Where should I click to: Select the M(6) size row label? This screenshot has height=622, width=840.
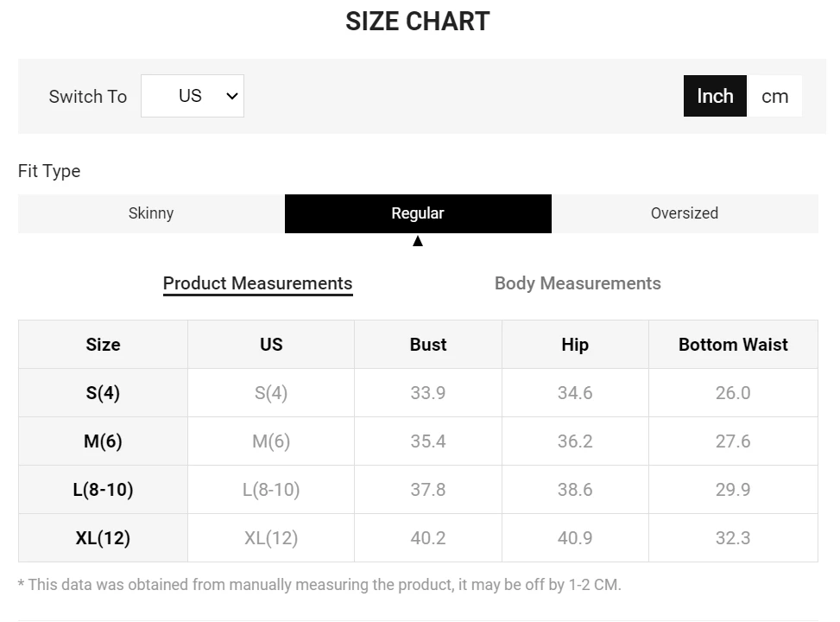pos(103,441)
